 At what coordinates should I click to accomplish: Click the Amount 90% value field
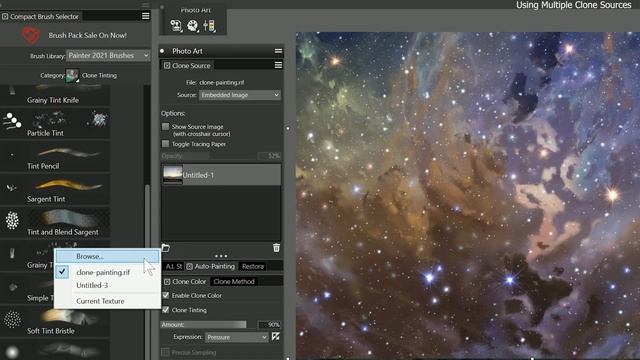(x=269, y=324)
